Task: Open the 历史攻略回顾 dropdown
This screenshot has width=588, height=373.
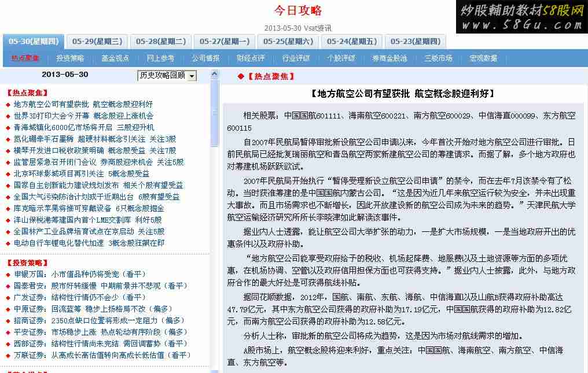Action: click(x=167, y=76)
